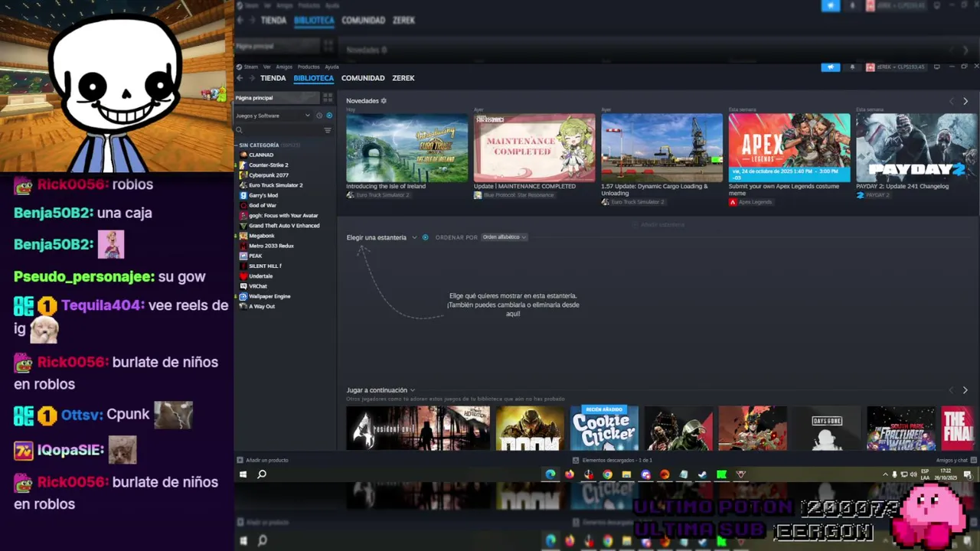Expand the Juegos y Software dropdown
This screenshot has width=980, height=551.
(273, 116)
